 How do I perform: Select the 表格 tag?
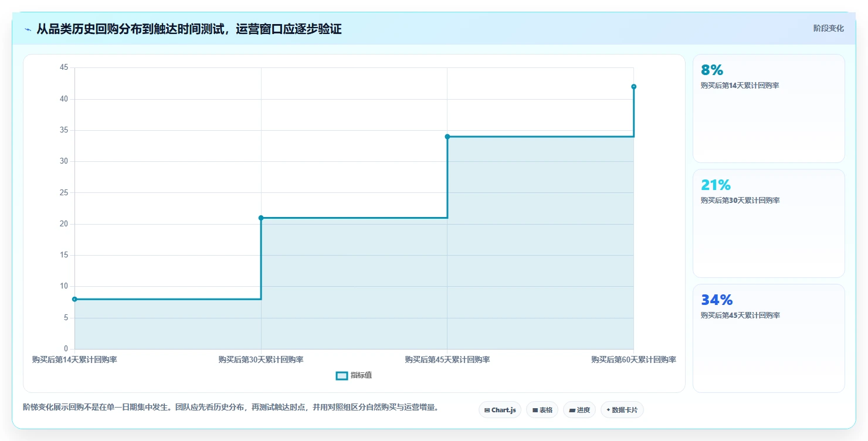point(542,410)
